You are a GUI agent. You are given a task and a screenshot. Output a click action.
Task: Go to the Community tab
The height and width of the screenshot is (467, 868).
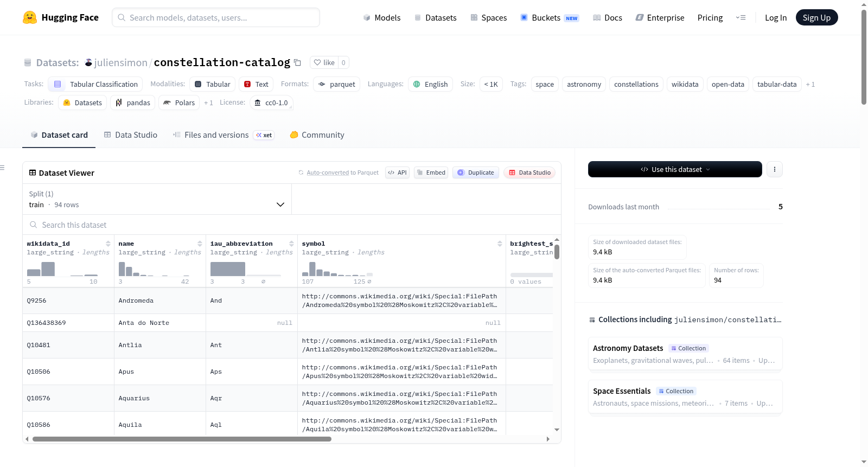point(317,135)
